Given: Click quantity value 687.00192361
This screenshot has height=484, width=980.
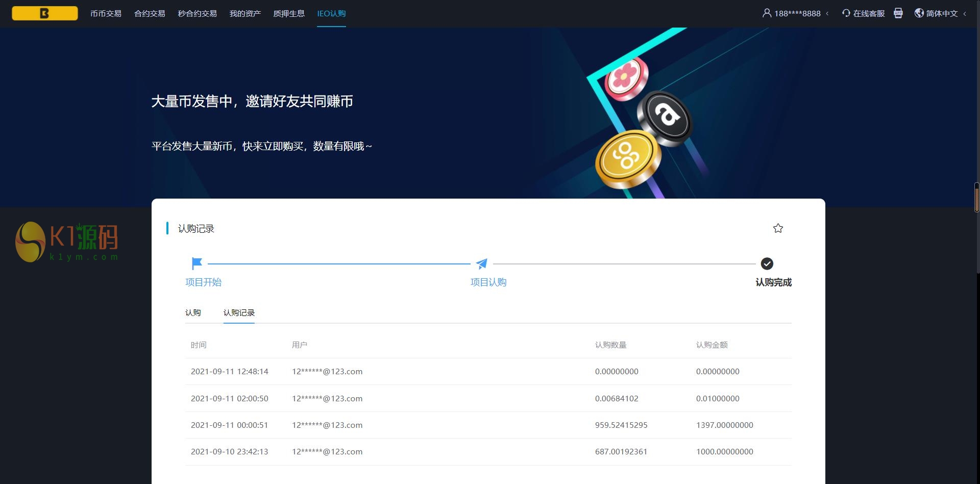Looking at the screenshot, I should click(x=621, y=452).
